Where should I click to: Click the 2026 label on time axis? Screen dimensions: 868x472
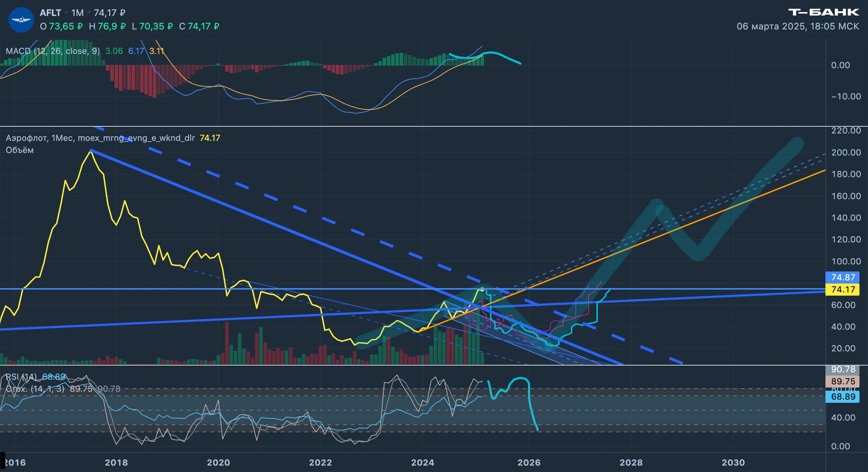point(529,462)
